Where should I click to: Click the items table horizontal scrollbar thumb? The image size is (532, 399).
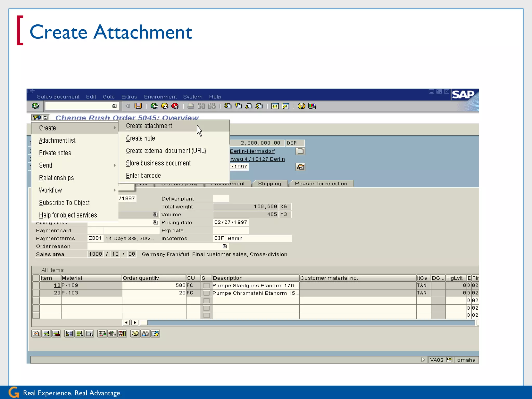(x=144, y=323)
